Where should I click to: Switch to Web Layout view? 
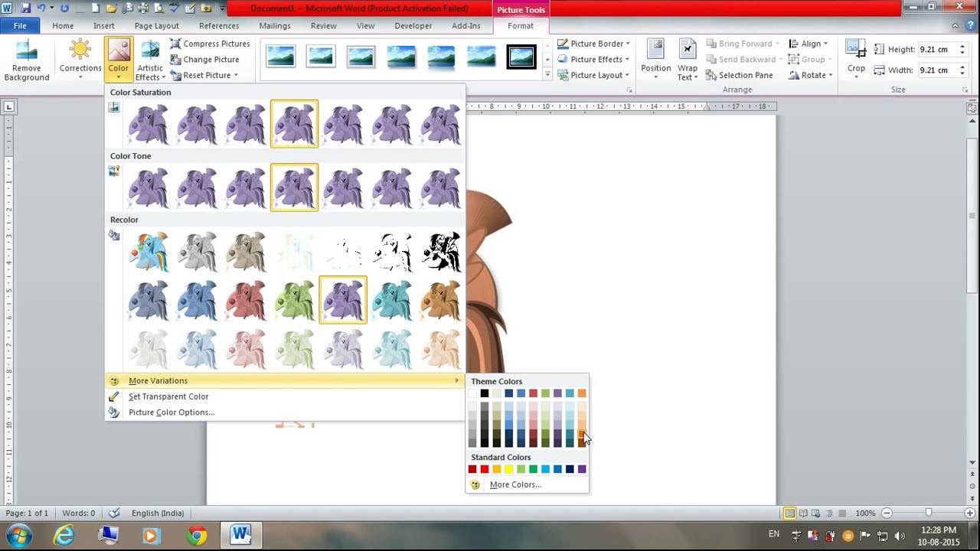815,513
